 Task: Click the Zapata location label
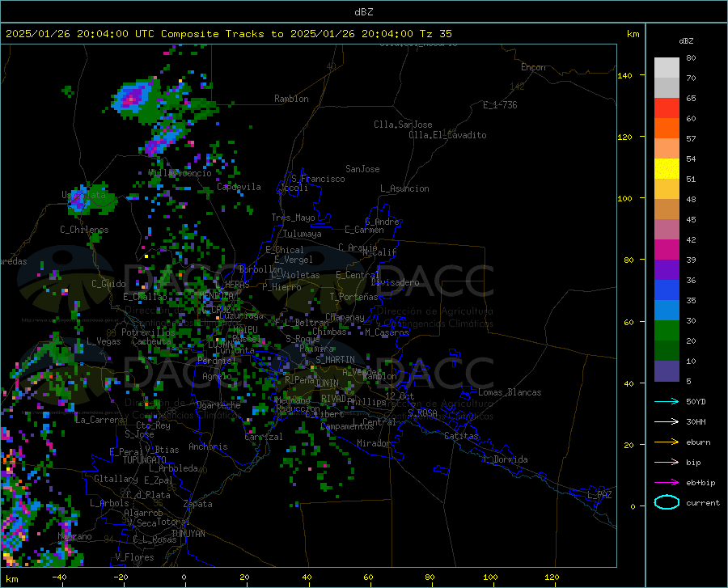click(x=198, y=504)
